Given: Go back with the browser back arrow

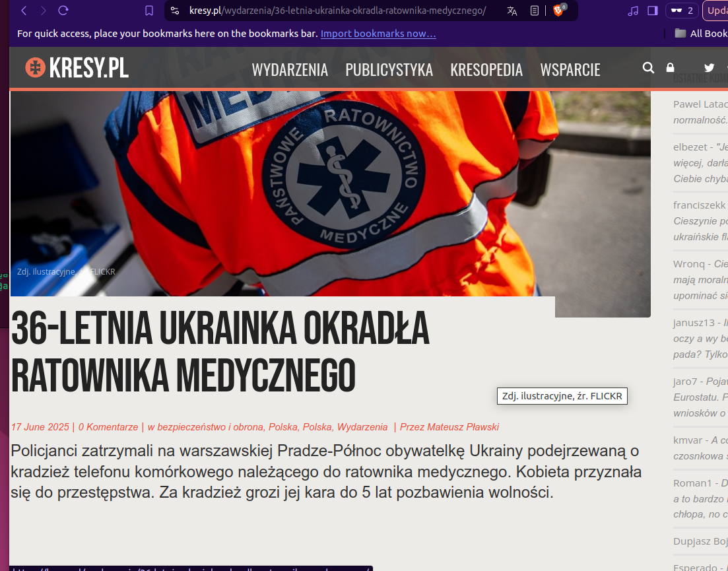Looking at the screenshot, I should point(24,11).
